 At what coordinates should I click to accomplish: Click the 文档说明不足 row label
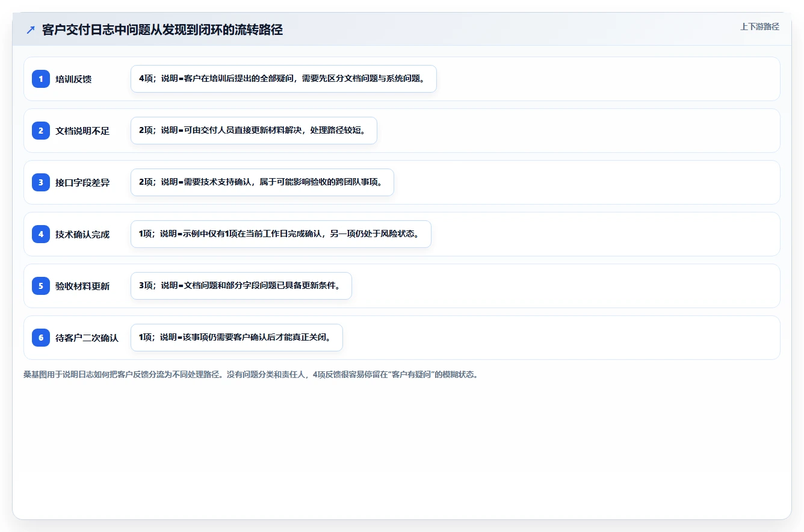click(x=82, y=131)
